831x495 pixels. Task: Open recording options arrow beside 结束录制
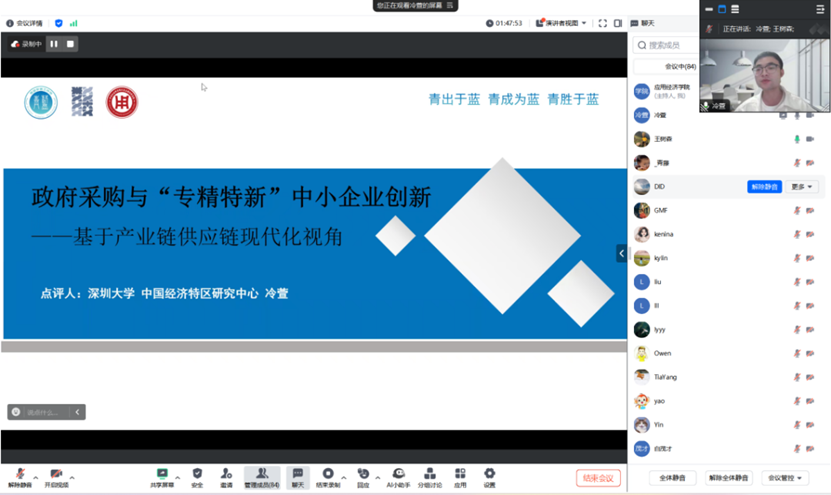tap(343, 478)
